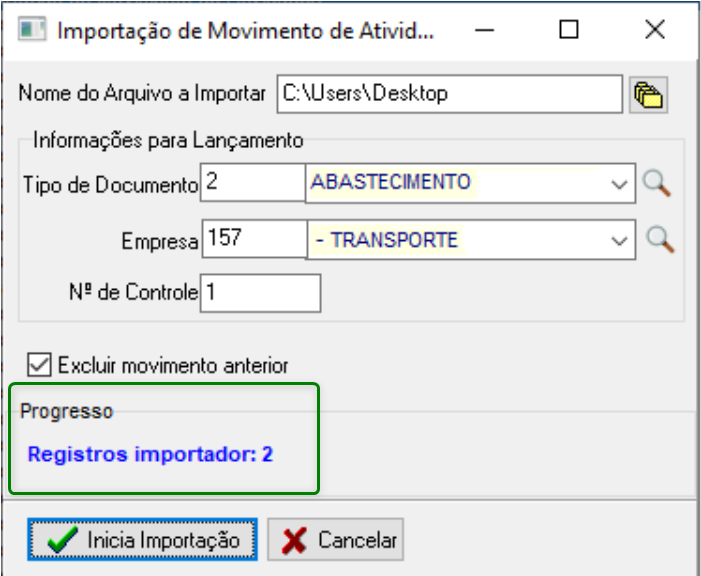This screenshot has height=576, width=701.
Task: Click the Nome do Arquivo path field
Action: pyautogui.click(x=449, y=95)
